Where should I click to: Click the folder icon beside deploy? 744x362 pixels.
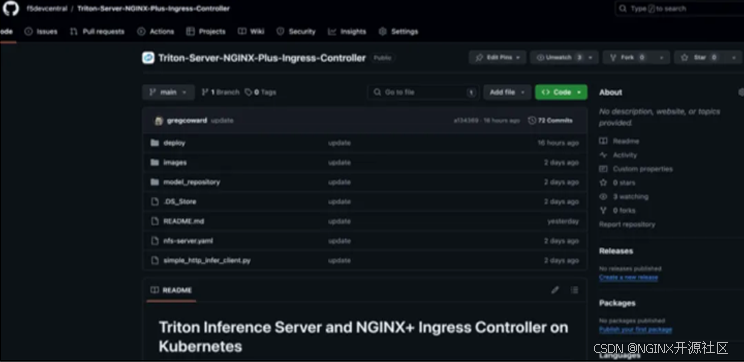154,143
